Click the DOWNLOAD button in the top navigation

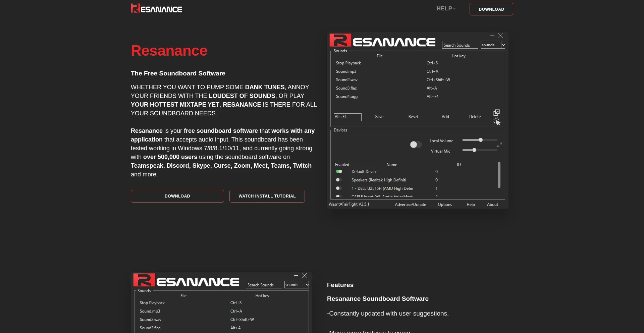491,9
